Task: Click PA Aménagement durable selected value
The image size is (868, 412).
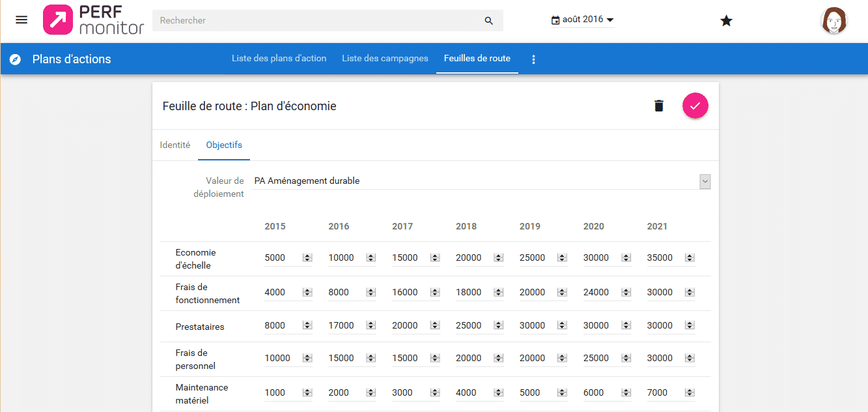Action: click(307, 181)
